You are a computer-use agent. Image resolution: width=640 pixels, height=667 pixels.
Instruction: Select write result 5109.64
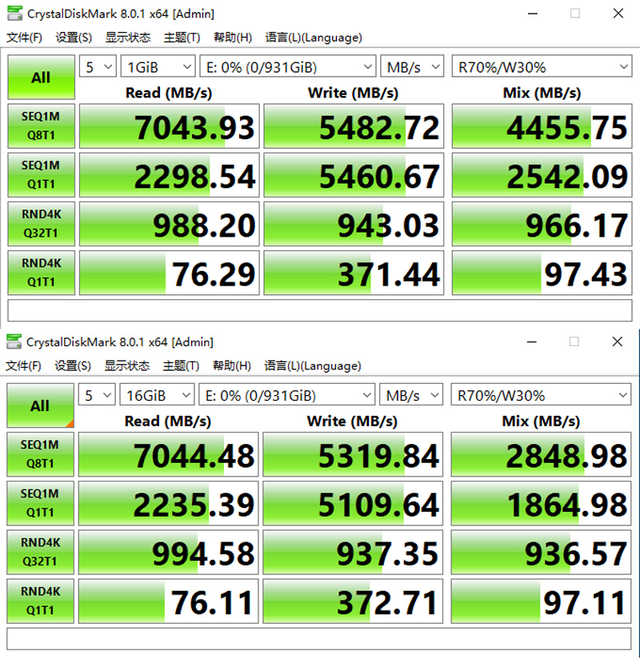coord(353,504)
